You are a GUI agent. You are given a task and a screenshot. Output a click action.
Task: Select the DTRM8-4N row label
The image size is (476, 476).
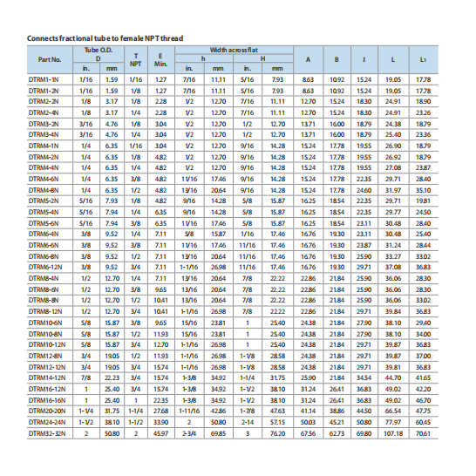click(x=44, y=278)
